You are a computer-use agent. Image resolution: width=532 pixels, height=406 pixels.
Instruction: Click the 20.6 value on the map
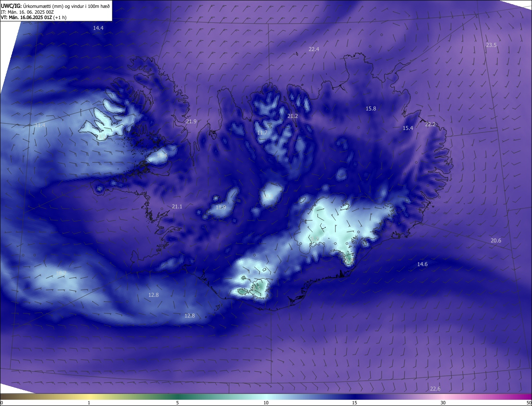496,241
